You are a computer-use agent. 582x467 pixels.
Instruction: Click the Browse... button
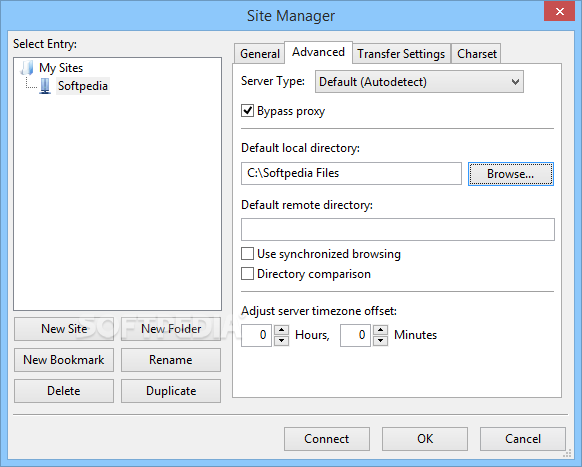pyautogui.click(x=511, y=174)
